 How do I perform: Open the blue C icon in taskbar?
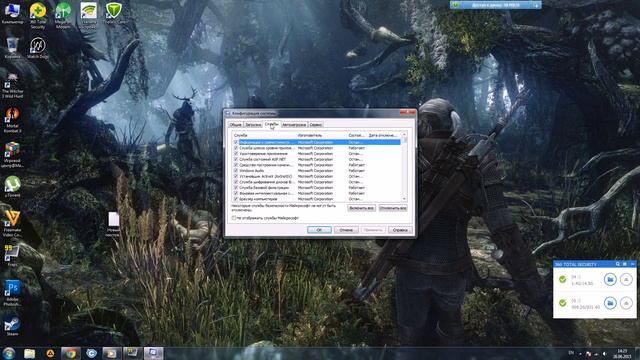click(91, 353)
